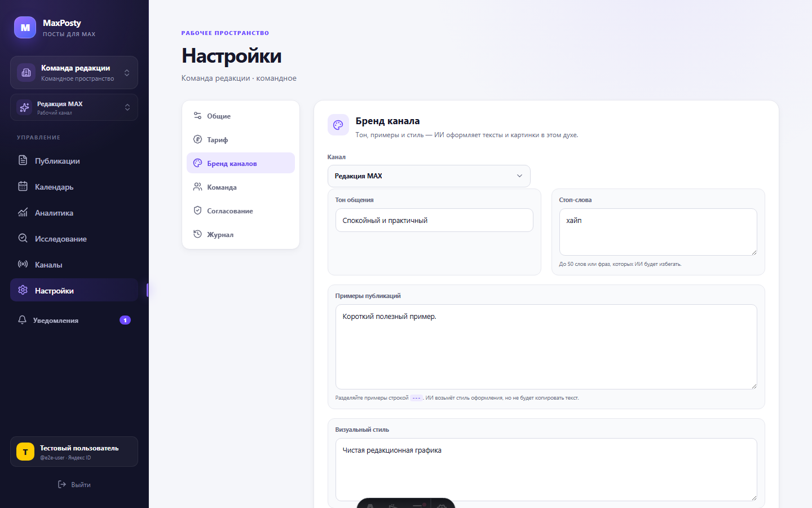Screen dimensions: 812x508
Task: Click the Настройки gear icon
Action: [x=23, y=290]
